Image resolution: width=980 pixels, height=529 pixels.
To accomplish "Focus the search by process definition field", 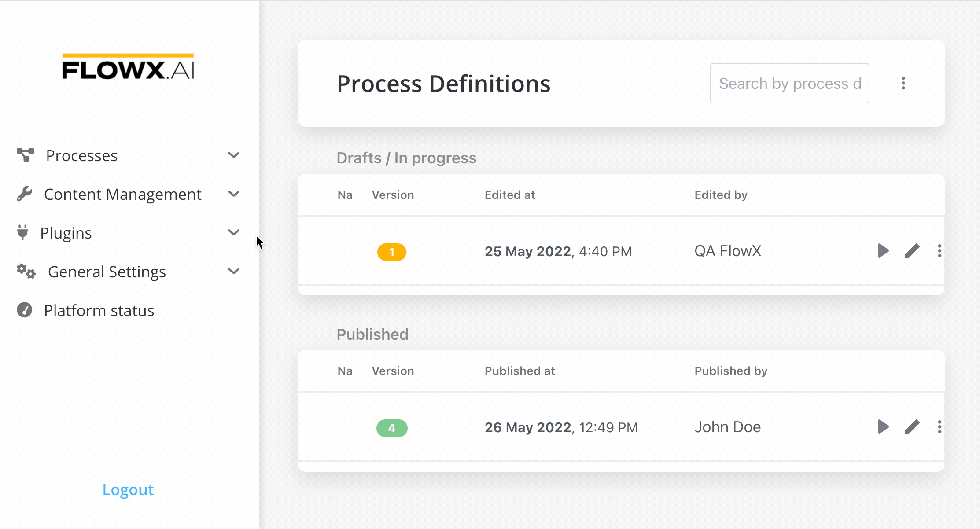I will coord(789,83).
